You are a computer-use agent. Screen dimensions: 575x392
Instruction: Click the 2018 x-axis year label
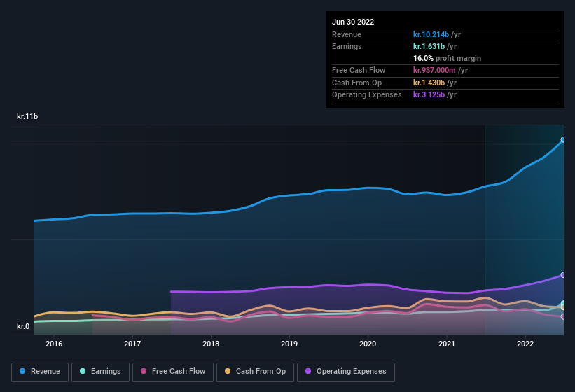coord(211,344)
